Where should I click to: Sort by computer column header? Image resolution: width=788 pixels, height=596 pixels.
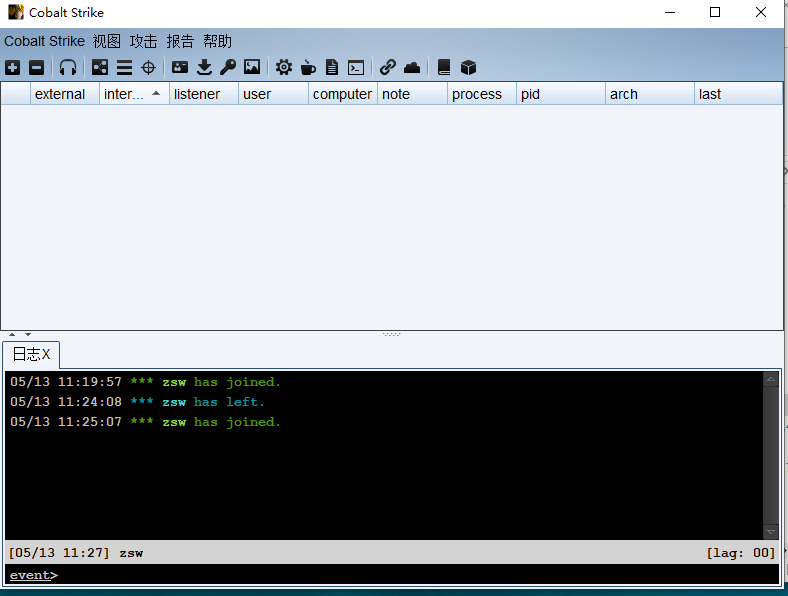[x=343, y=94]
